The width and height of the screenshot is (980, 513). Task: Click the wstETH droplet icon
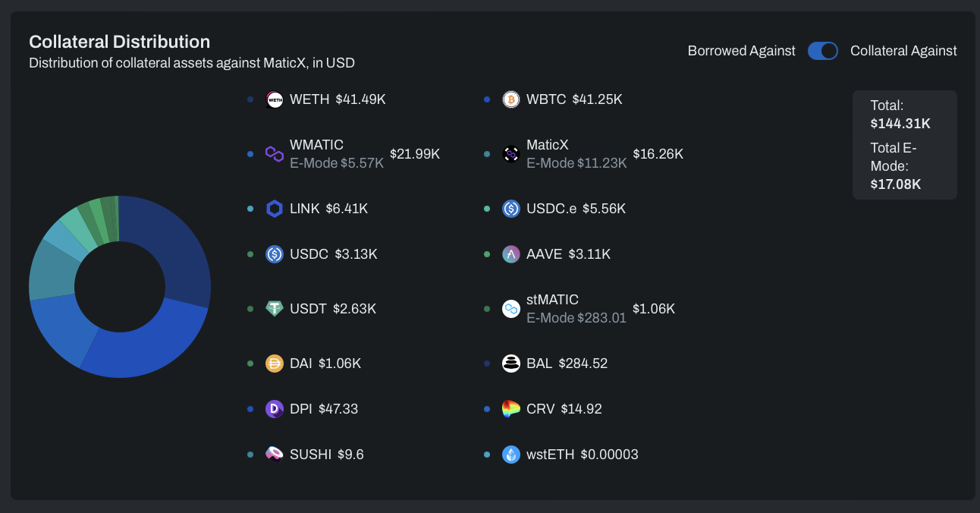511,455
